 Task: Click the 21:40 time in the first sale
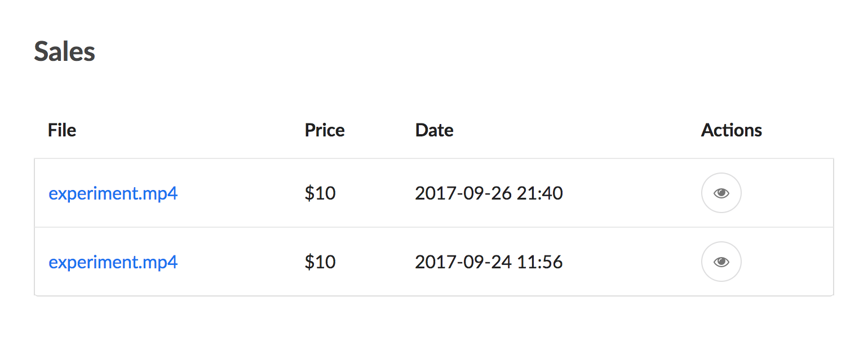540,193
